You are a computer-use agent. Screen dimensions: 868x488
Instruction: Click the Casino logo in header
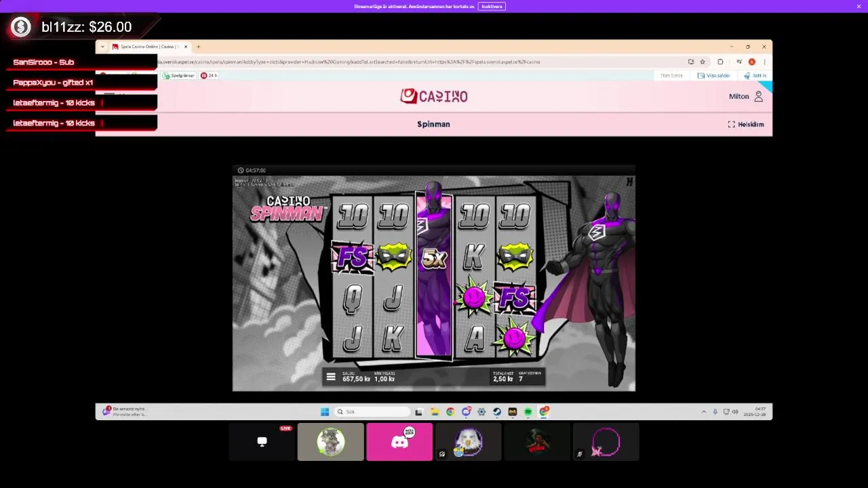434,96
